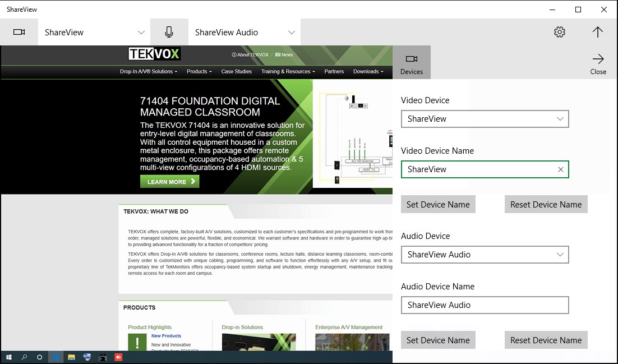Clear the Video Device Name field with X
The height and width of the screenshot is (364, 618).
[560, 169]
